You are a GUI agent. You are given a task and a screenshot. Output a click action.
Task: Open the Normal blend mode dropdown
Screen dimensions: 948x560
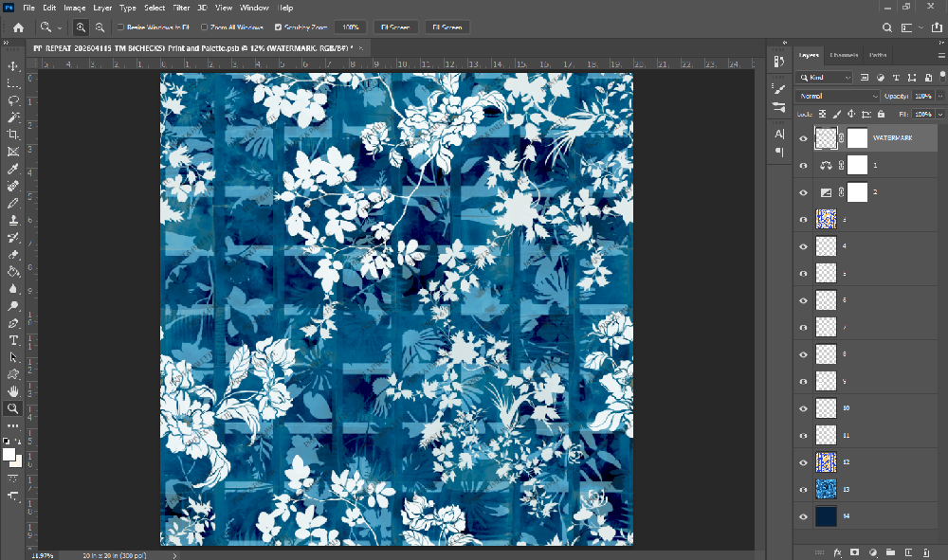click(x=837, y=96)
